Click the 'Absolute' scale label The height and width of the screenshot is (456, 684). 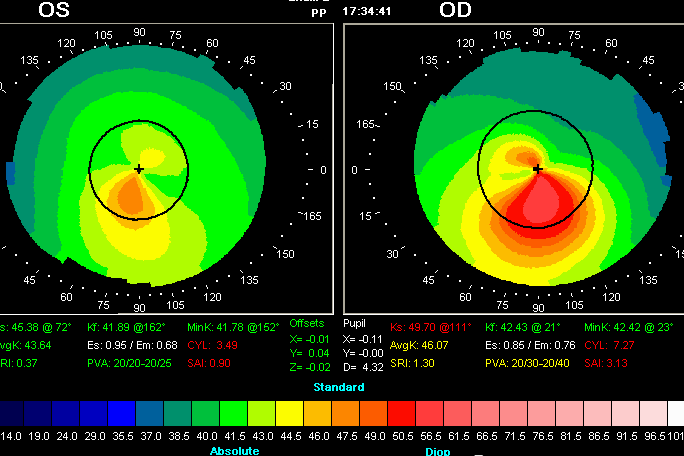pyautogui.click(x=234, y=451)
